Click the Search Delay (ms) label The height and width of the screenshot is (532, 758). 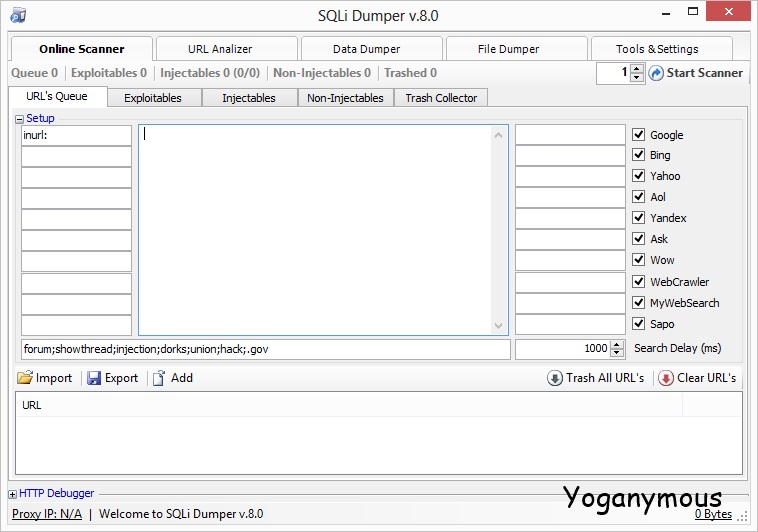click(677, 348)
